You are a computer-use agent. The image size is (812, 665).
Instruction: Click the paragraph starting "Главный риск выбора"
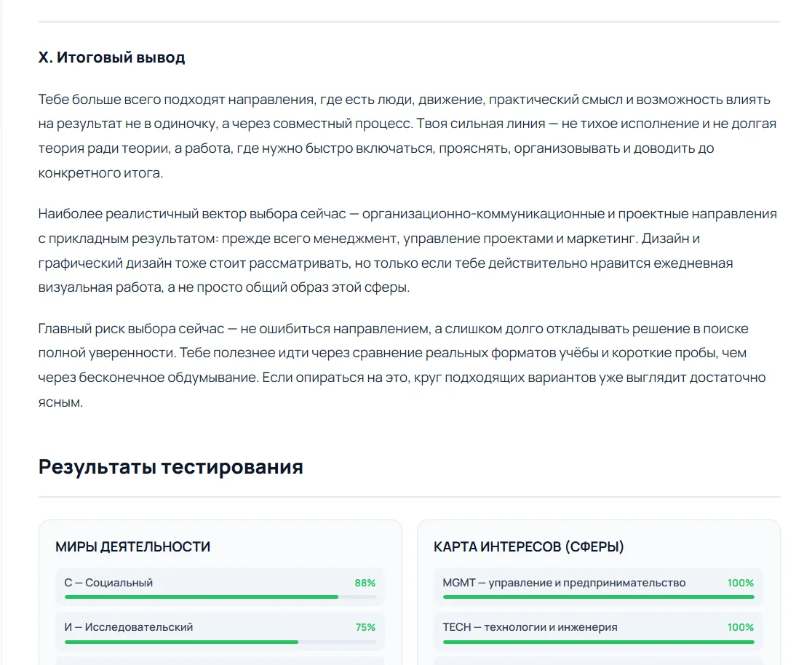coord(402,365)
